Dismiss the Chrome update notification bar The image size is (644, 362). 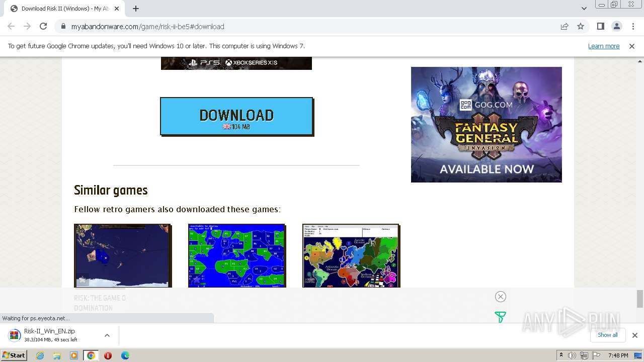pos(632,46)
